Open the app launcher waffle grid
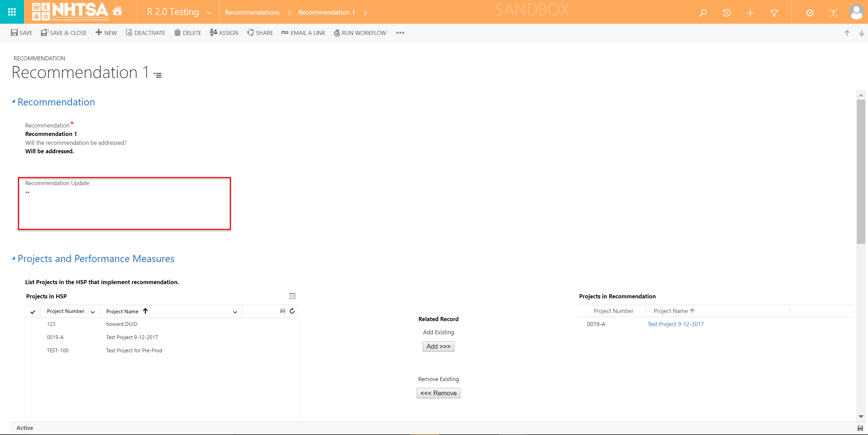This screenshot has width=868, height=435. tap(12, 12)
